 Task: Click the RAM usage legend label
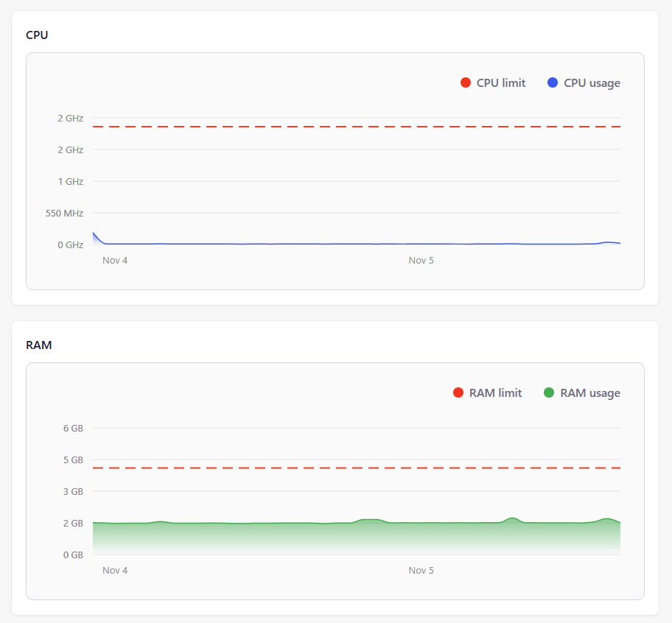[590, 393]
